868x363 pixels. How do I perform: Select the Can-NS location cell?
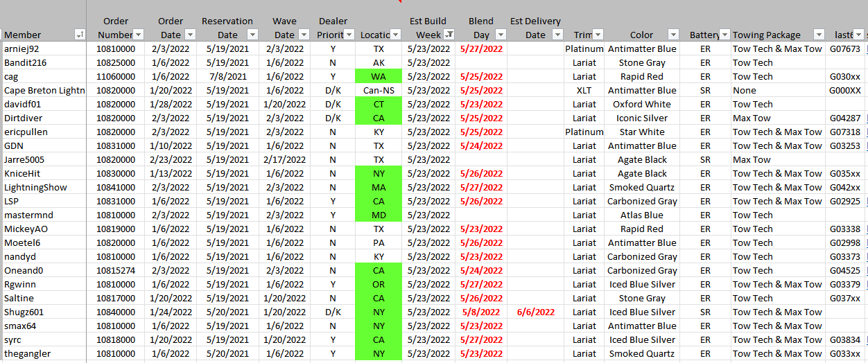(x=378, y=90)
